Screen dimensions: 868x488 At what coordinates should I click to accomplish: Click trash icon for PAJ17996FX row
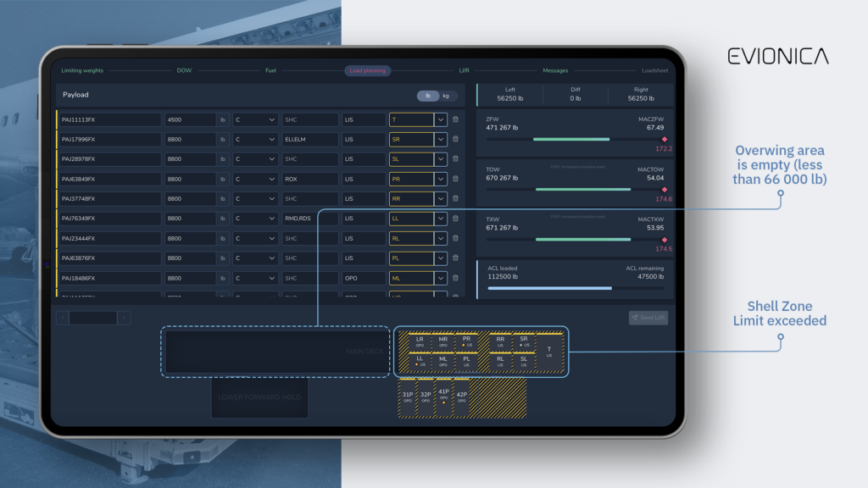(455, 140)
